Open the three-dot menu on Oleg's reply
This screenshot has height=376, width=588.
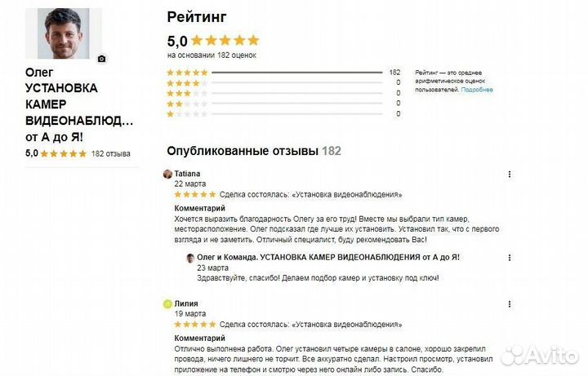510,258
